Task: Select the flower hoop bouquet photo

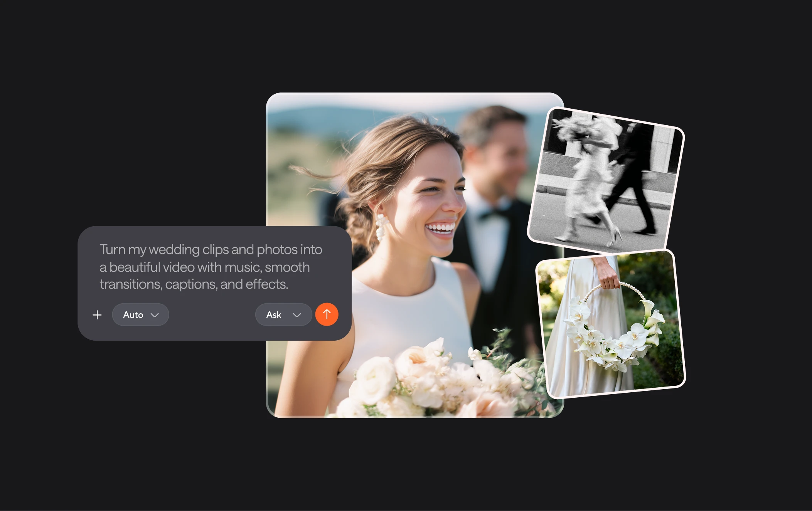Action: [611, 324]
